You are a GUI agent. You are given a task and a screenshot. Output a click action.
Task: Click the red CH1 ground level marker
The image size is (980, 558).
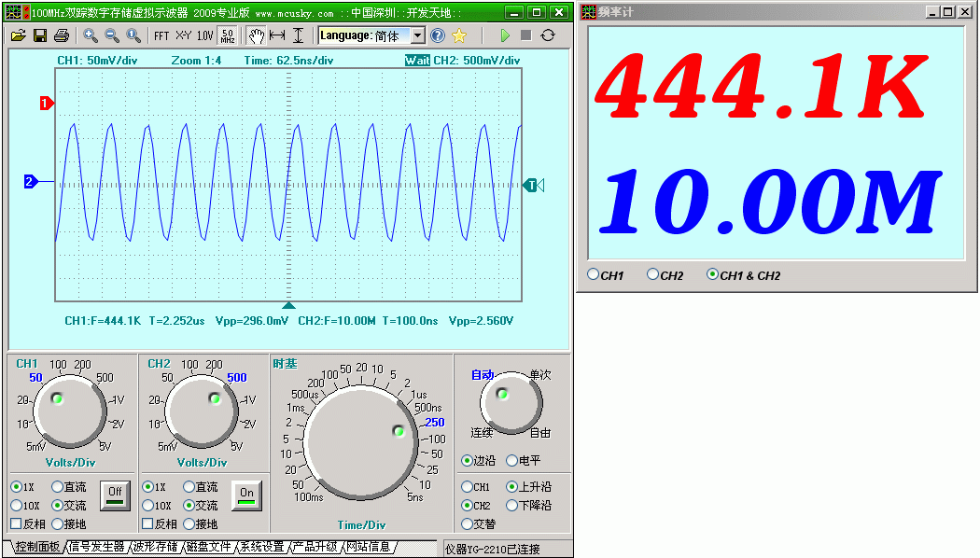pyautogui.click(x=45, y=104)
